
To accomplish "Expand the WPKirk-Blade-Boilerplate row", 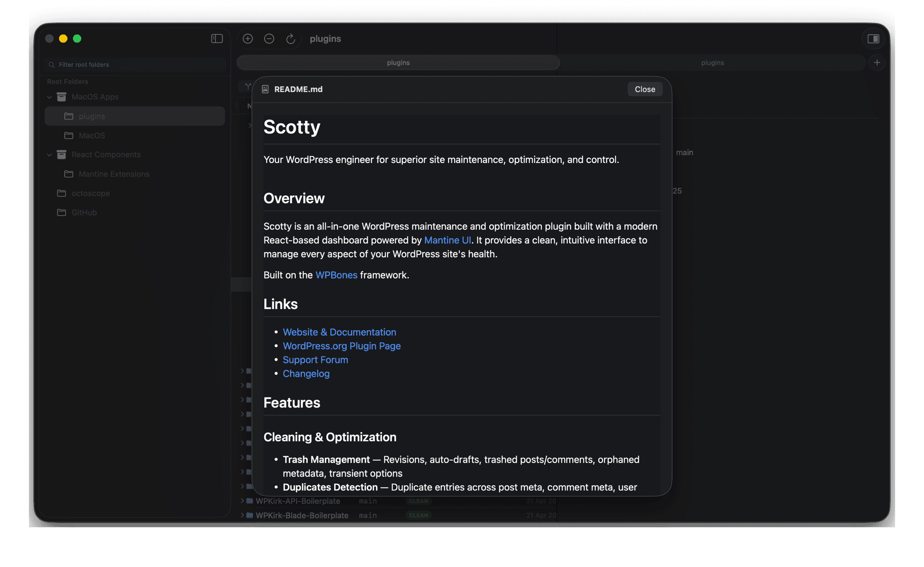I will [x=242, y=515].
